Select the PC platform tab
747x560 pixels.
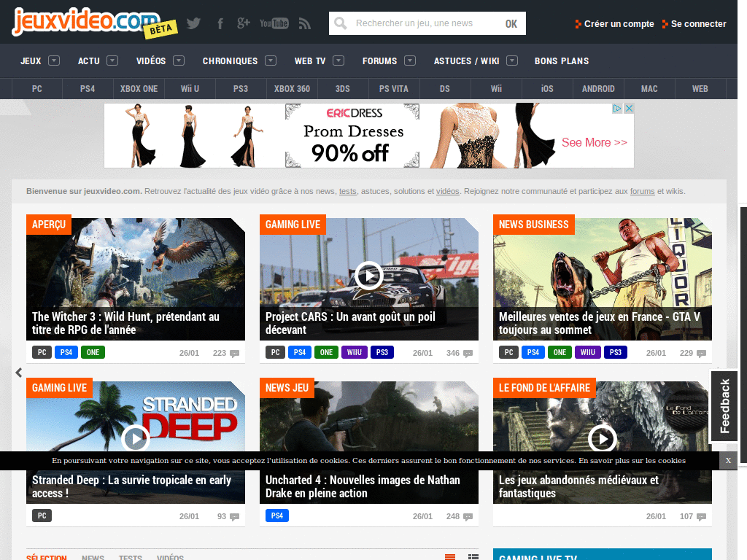[36, 88]
